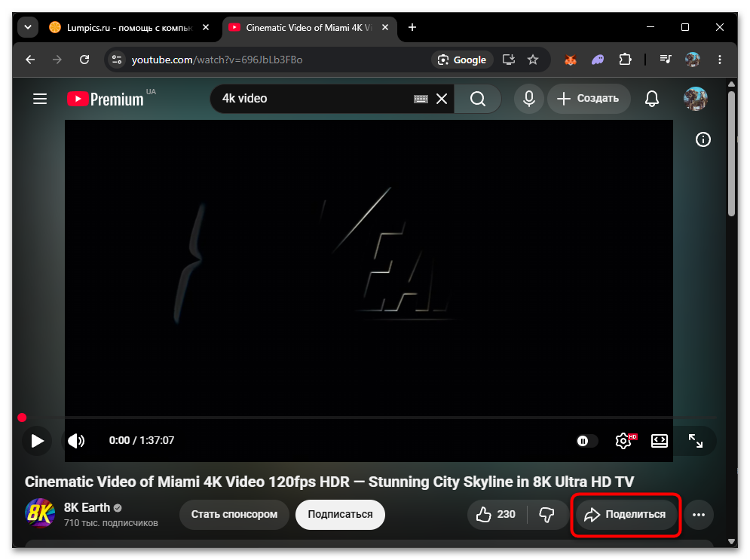Open the notifications bell
The image size is (750, 560).
point(651,99)
